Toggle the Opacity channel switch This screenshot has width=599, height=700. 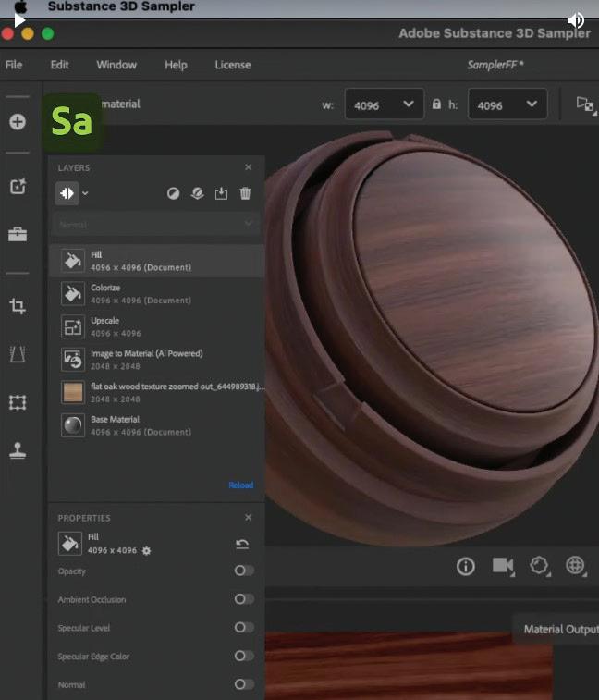[x=244, y=571]
